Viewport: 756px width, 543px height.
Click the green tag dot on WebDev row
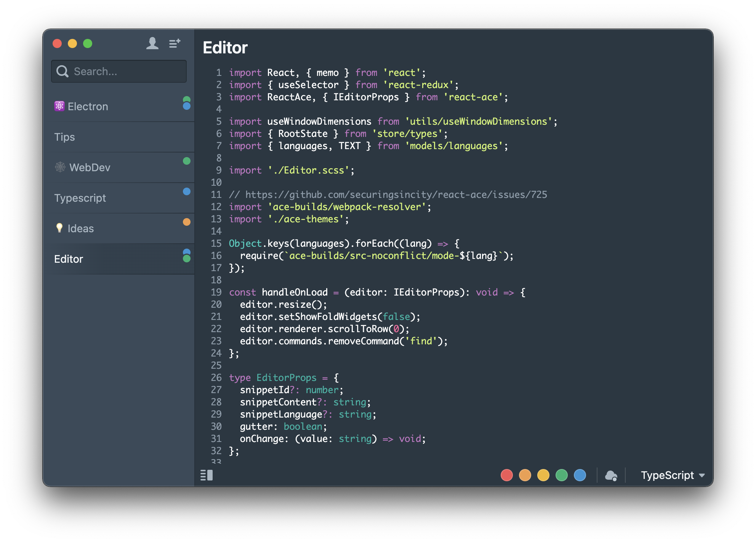click(x=187, y=161)
